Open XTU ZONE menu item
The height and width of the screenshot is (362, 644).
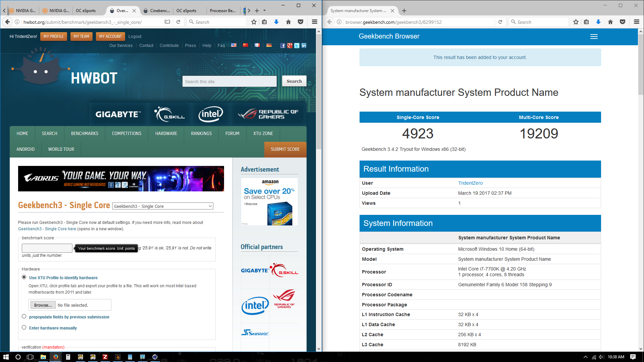(x=263, y=133)
